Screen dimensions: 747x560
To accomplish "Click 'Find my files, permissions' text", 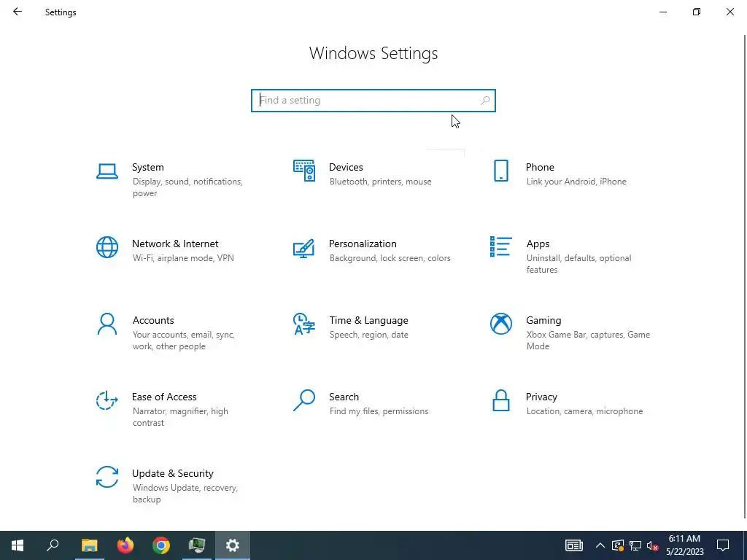I will pyautogui.click(x=379, y=411).
